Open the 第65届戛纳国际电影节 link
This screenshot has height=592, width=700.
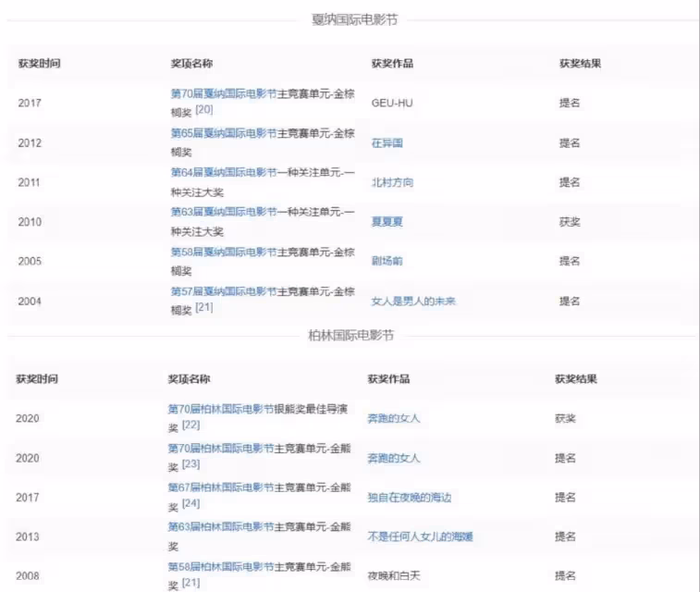(x=224, y=133)
